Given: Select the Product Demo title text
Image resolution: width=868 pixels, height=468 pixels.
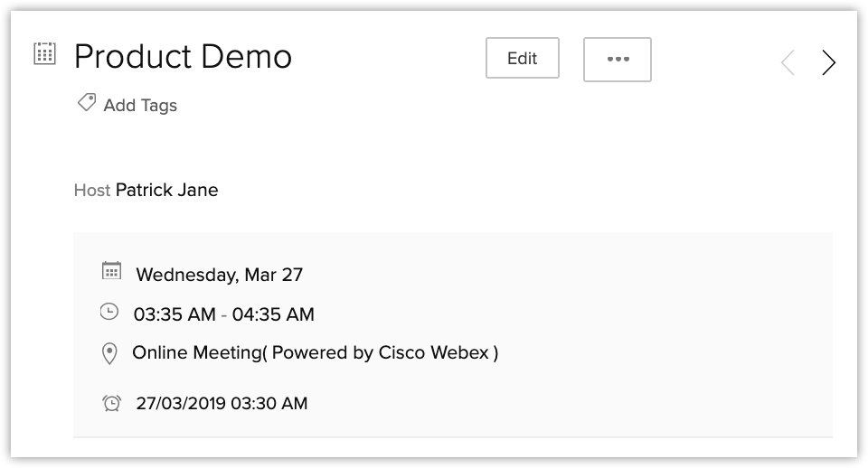Looking at the screenshot, I should (x=183, y=56).
